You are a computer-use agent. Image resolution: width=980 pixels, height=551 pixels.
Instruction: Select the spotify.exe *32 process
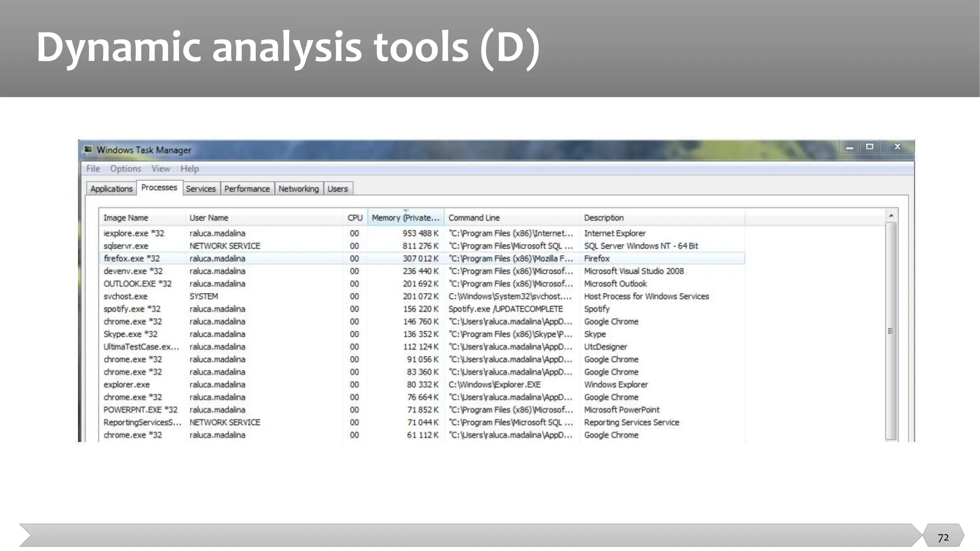422,309
